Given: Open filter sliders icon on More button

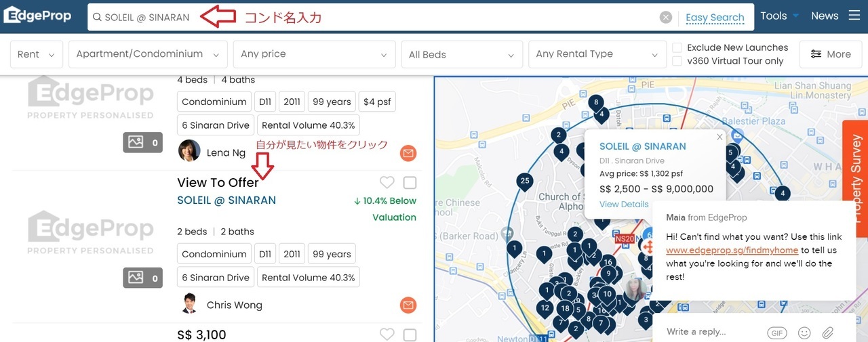Looking at the screenshot, I should point(816,54).
